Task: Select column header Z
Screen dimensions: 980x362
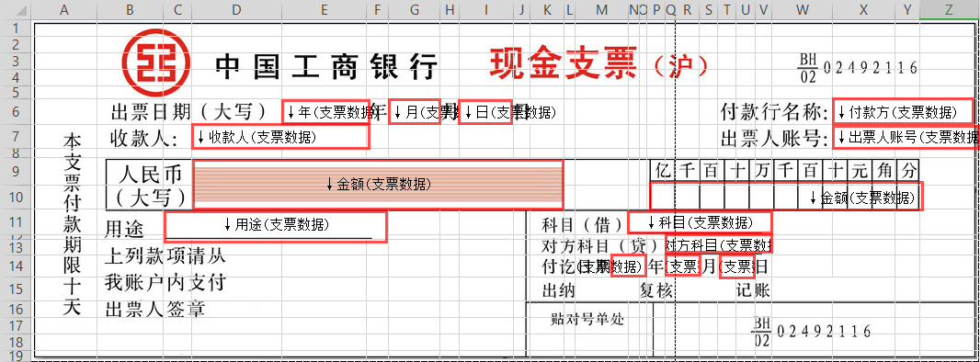Action: point(949,9)
